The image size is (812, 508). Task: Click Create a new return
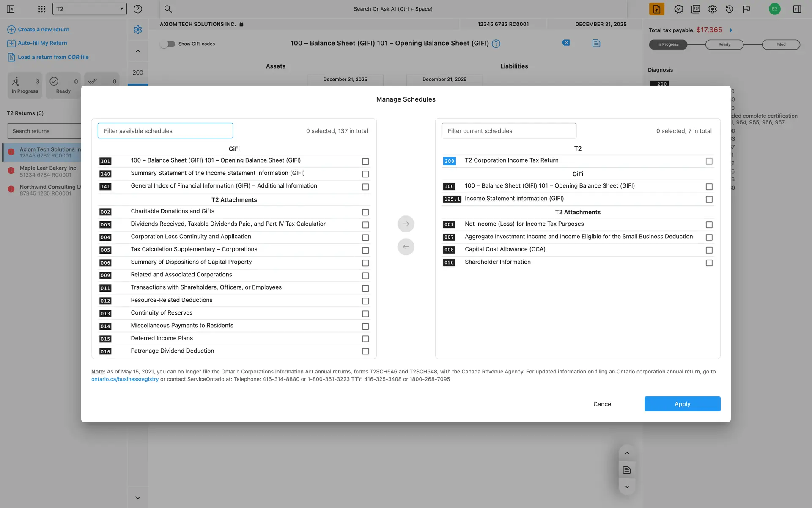(x=38, y=30)
